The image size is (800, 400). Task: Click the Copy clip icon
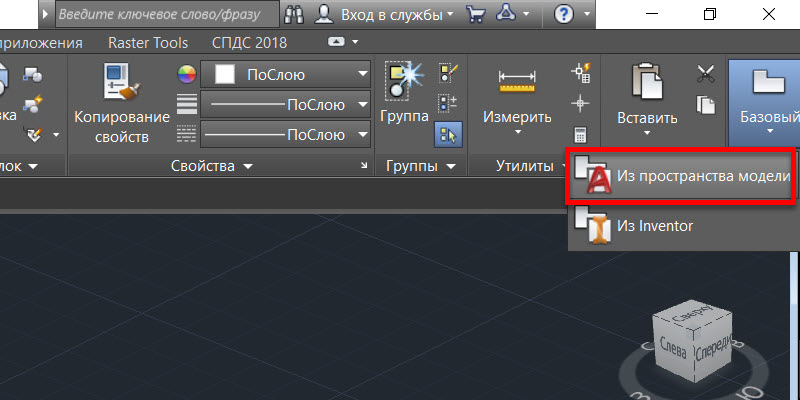pos(706,105)
